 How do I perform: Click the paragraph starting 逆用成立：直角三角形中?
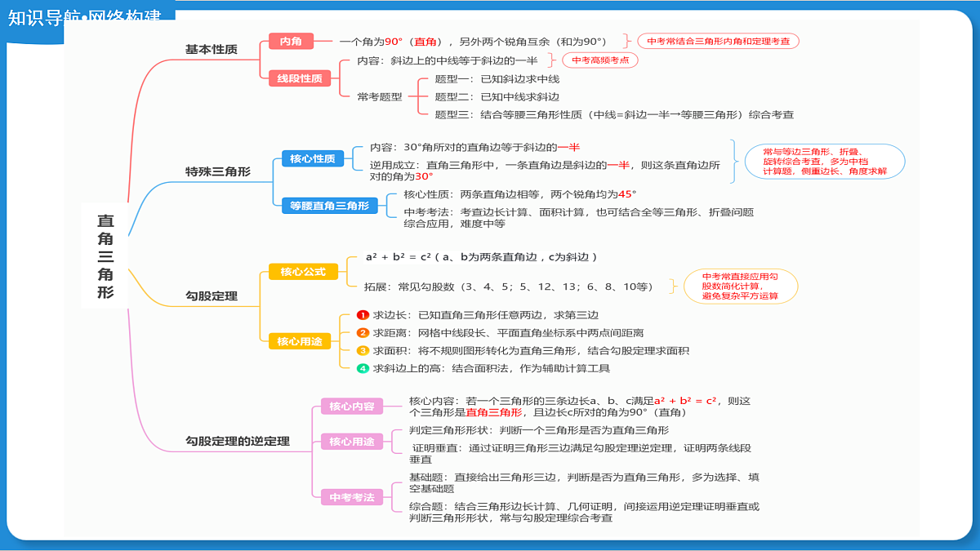tap(545, 170)
